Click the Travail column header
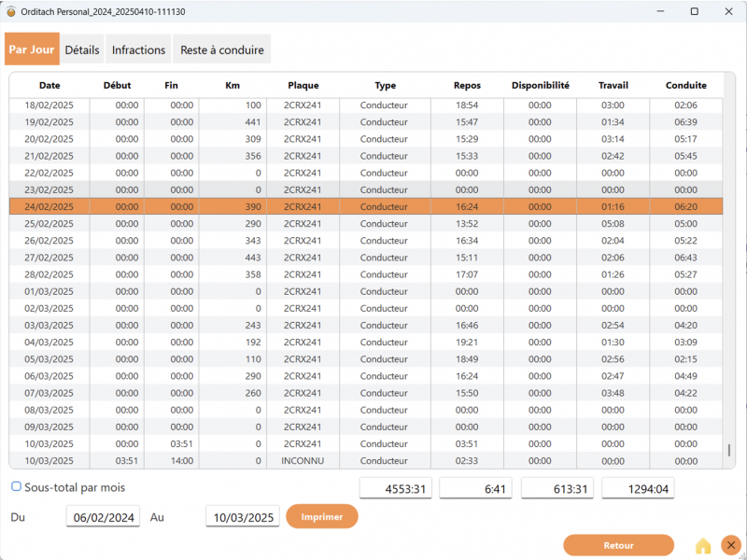This screenshot has height=560, width=747. [613, 86]
